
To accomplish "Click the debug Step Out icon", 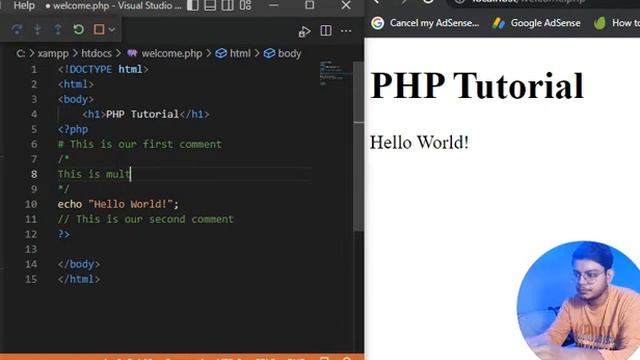I will [x=58, y=29].
